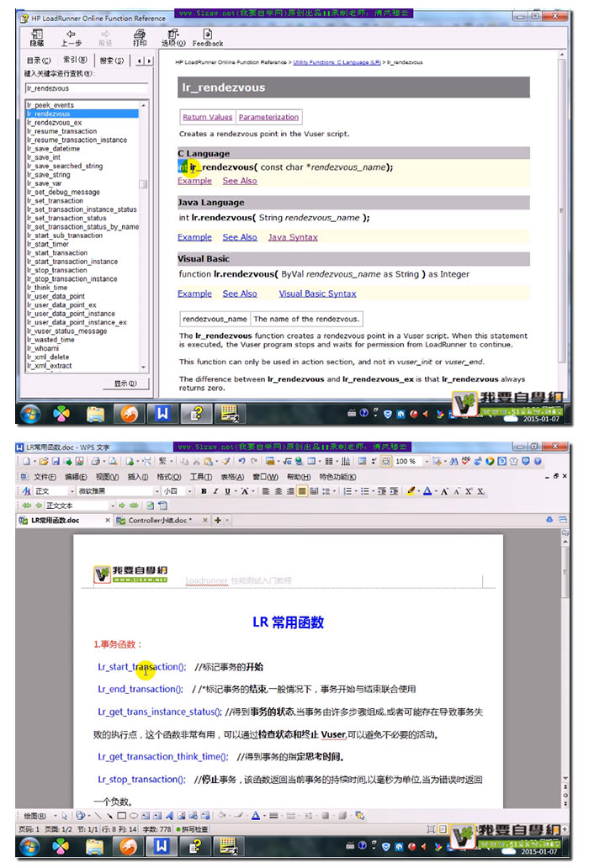589x868 pixels.
Task: Click the decrease indent icon in WPS formatting bar
Action: [382, 491]
